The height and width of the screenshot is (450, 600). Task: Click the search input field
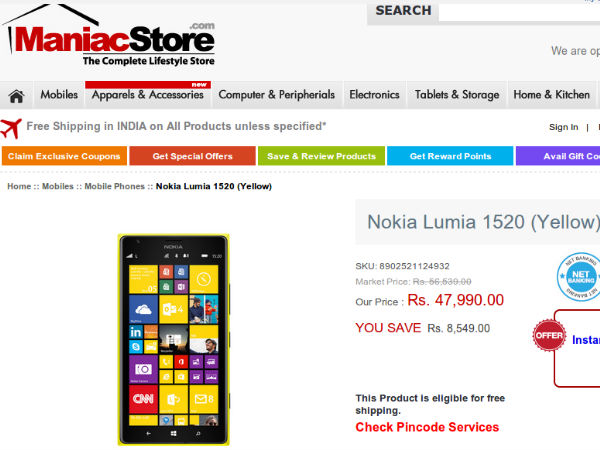click(x=519, y=13)
